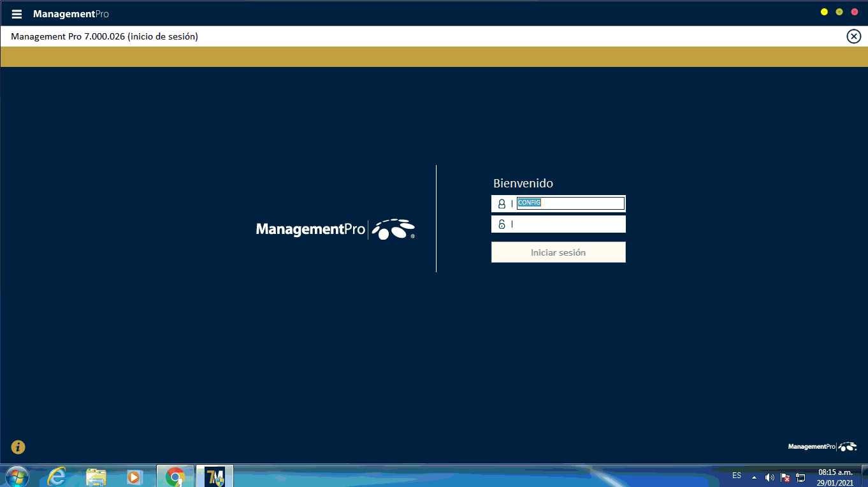Viewport: 868px width, 487px height.
Task: Open the hamburger menu in title bar
Action: pos(17,14)
